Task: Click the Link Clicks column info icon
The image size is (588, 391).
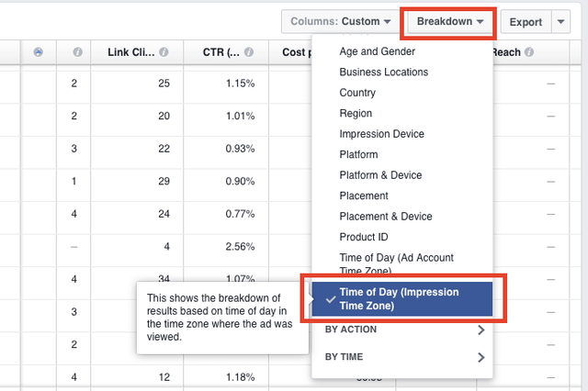Action: coord(164,52)
